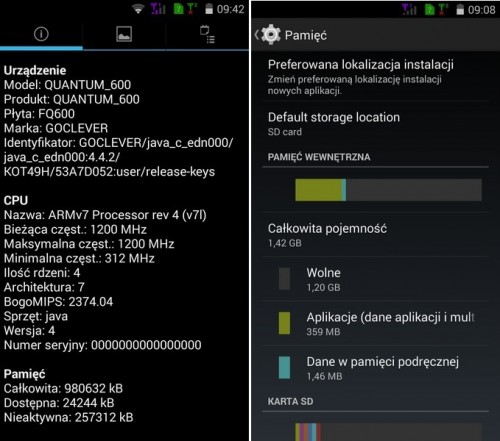Tap the olive Aplikacje color swatch
Screen dimensions: 500x441
pos(284,323)
